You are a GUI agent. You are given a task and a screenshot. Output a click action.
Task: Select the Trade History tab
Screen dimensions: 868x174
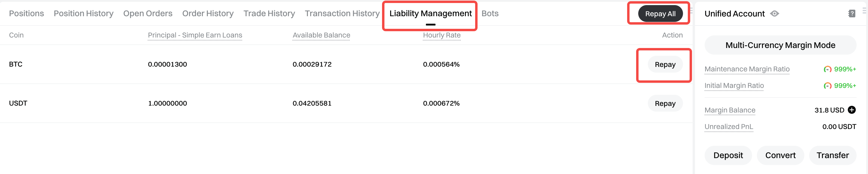pos(269,13)
